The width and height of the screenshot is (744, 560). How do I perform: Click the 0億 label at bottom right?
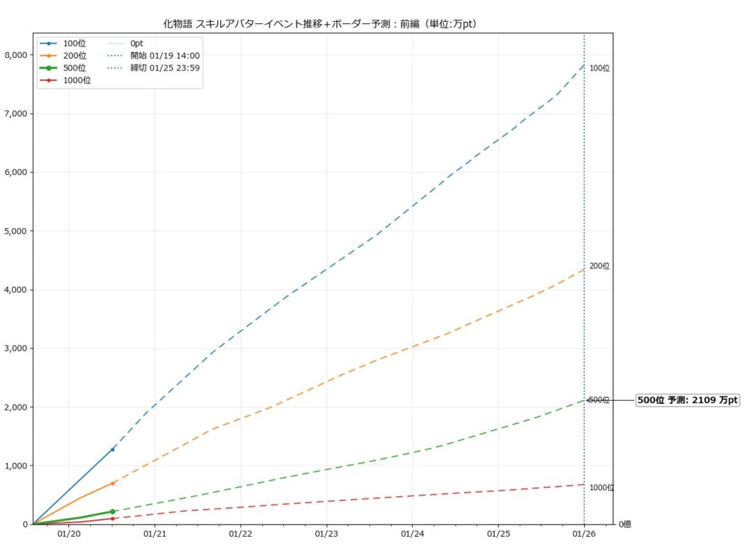tap(624, 524)
